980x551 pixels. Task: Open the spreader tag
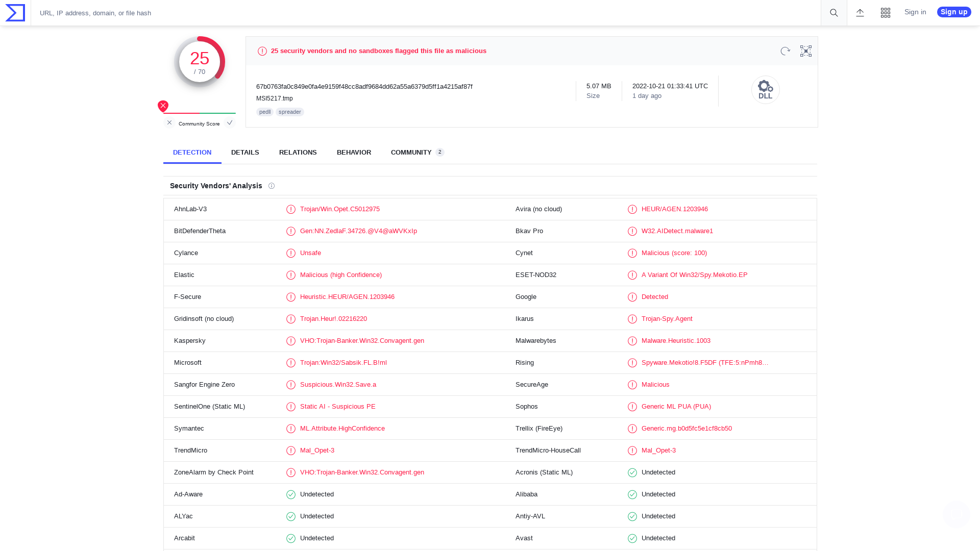click(289, 112)
